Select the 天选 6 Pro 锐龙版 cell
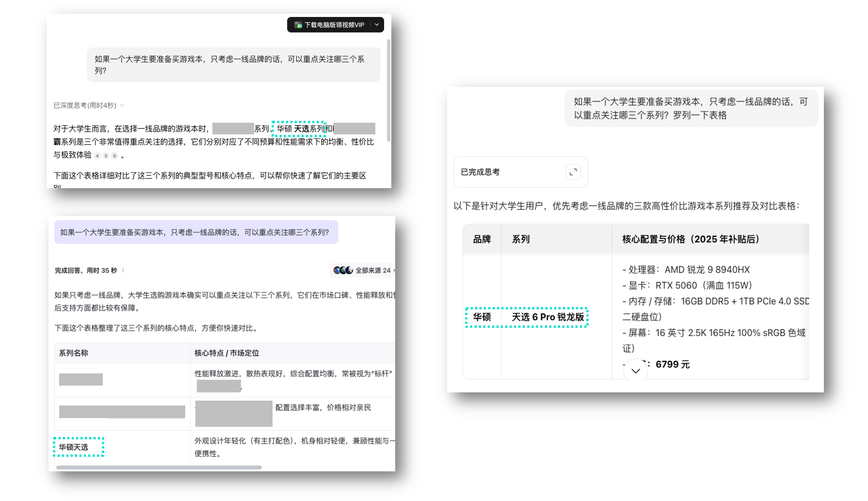This screenshot has width=868, height=501. point(548,317)
